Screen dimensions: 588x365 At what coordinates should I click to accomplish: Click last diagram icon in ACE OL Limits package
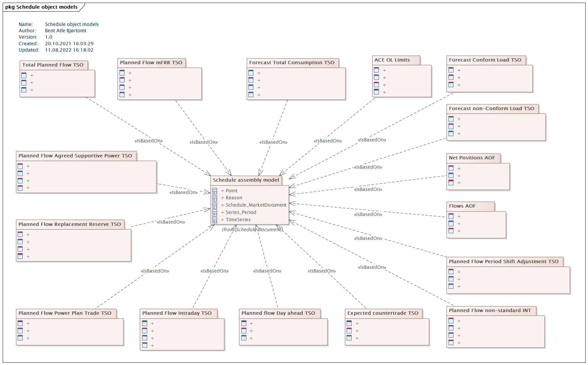[377, 92]
